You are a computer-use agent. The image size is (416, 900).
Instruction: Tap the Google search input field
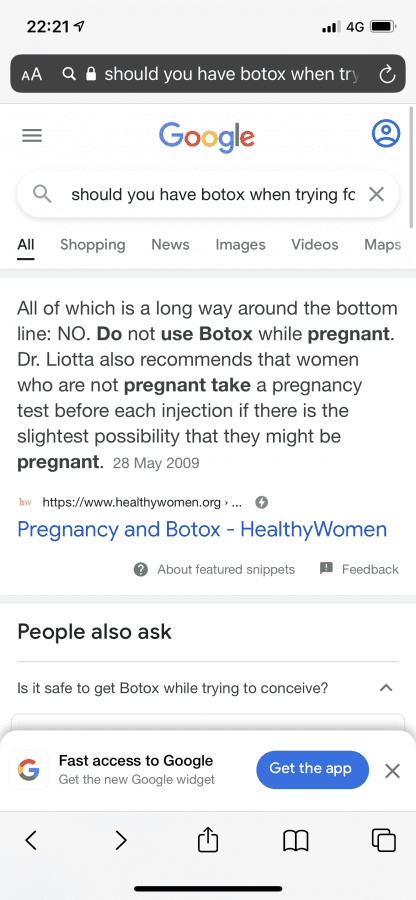point(208,195)
